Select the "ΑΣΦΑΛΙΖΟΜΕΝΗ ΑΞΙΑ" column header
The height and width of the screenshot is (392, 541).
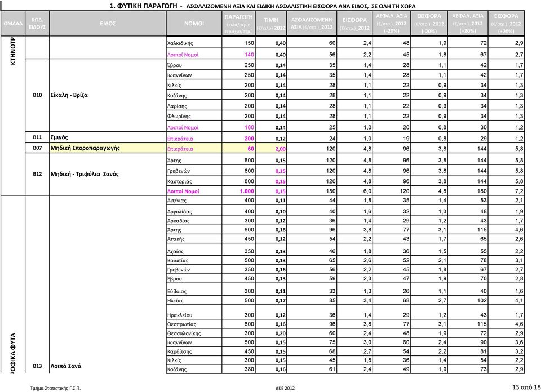tap(311, 24)
